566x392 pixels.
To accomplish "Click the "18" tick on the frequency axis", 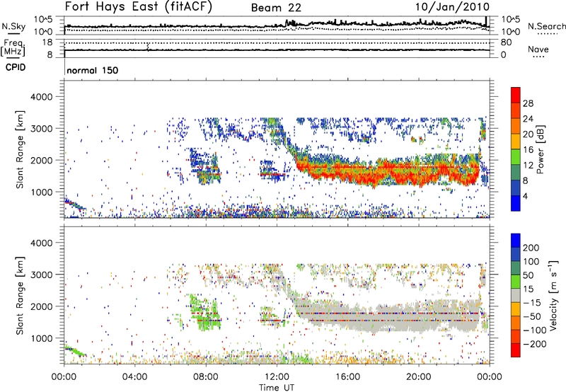I will coord(47,42).
